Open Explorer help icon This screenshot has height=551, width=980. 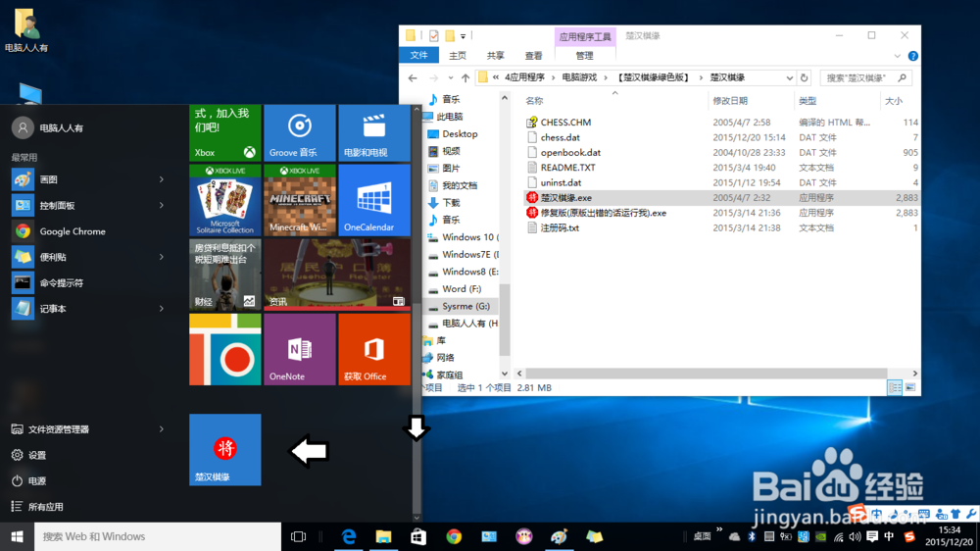pyautogui.click(x=913, y=56)
